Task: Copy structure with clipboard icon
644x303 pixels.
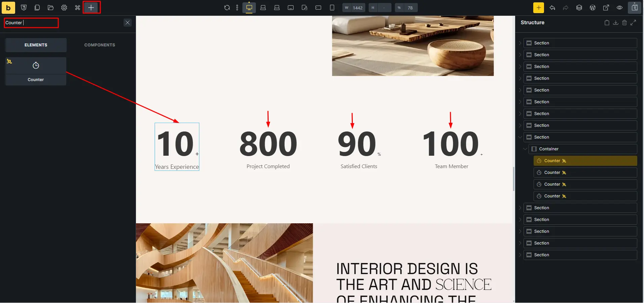Action: [x=607, y=23]
